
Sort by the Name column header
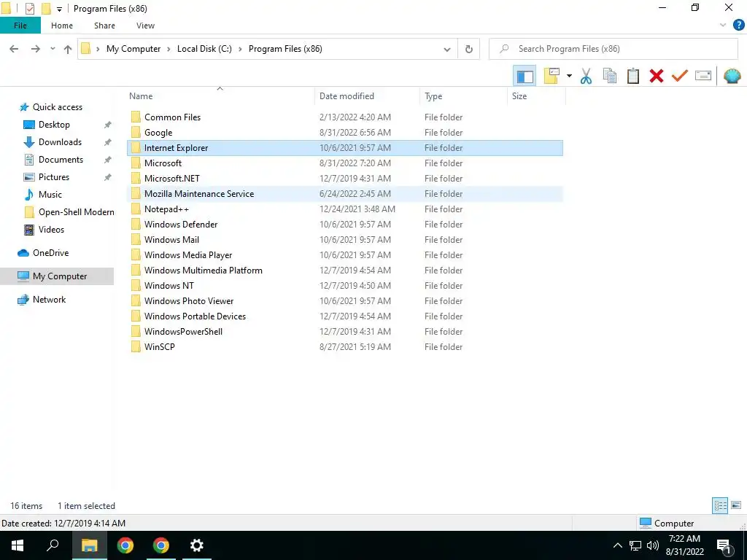(141, 96)
